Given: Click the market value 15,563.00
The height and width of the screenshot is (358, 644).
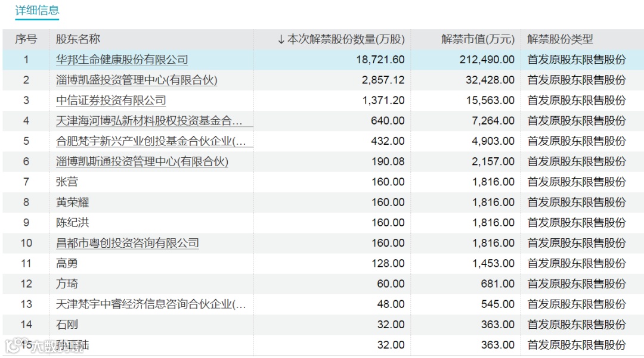Looking at the screenshot, I should pos(490,101).
